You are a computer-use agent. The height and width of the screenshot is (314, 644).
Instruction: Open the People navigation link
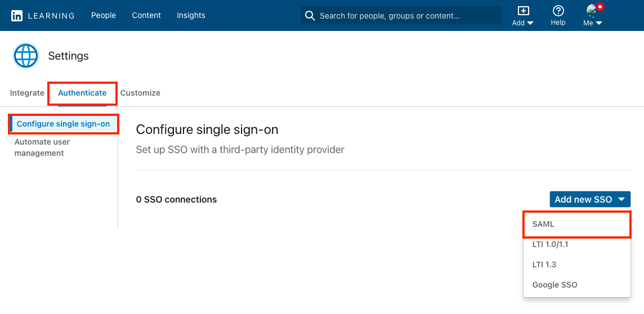coord(104,15)
